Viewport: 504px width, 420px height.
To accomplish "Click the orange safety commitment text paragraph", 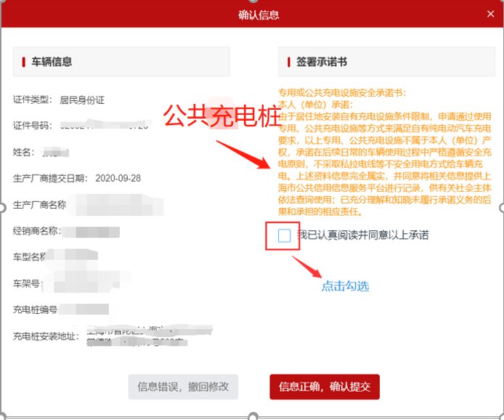I will click(386, 153).
